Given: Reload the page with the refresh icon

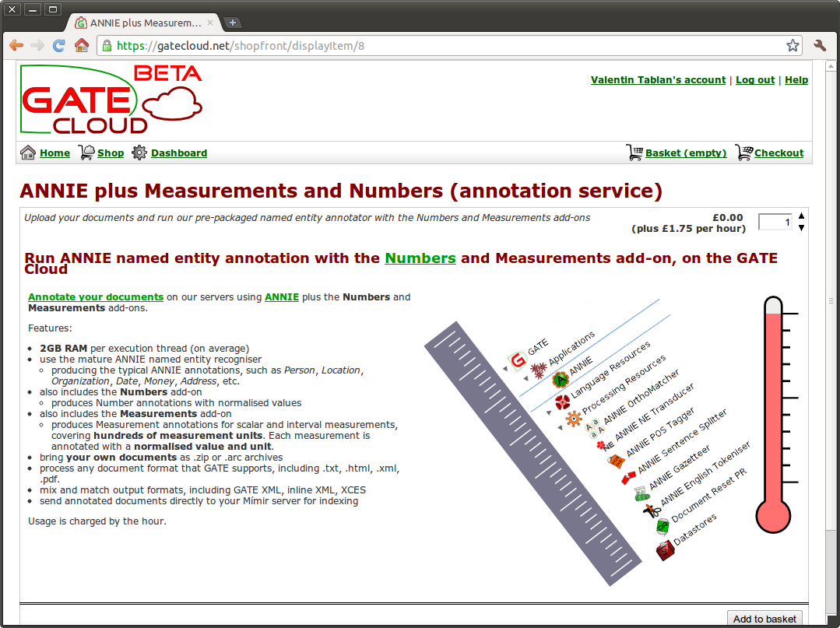Looking at the screenshot, I should tap(59, 45).
